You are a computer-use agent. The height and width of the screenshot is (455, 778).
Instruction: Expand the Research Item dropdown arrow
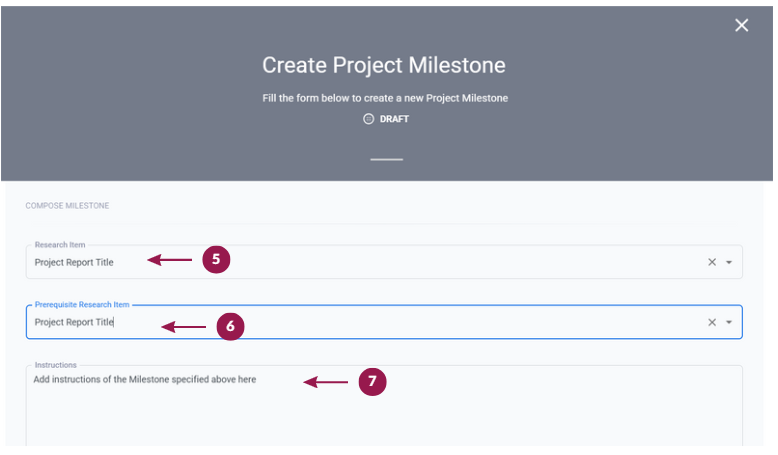(729, 262)
